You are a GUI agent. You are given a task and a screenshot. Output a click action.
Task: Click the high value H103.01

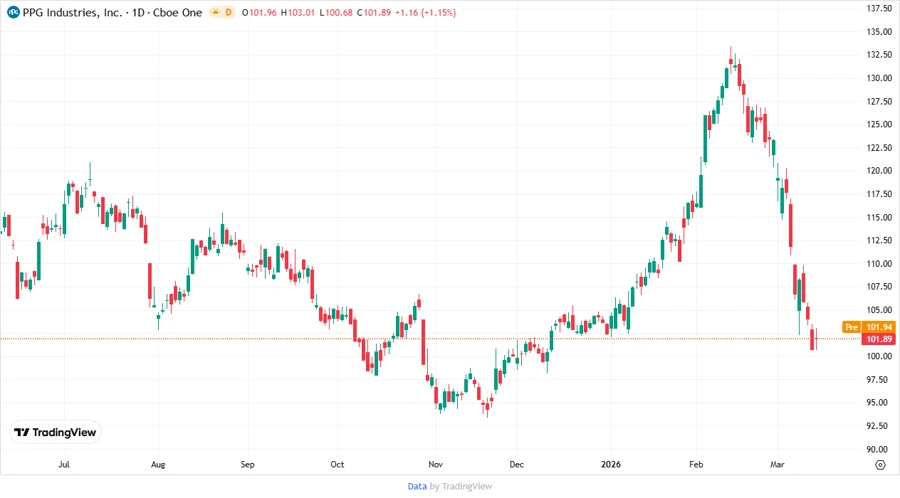tap(297, 13)
